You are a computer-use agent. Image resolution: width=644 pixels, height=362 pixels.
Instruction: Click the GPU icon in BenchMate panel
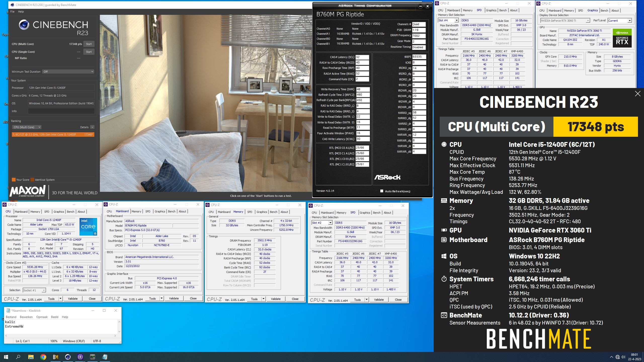(444, 230)
